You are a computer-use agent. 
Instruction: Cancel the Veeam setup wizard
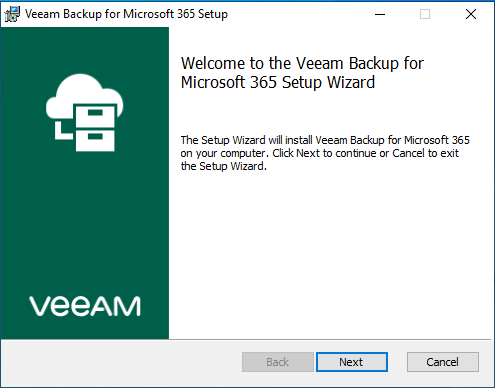tap(443, 362)
